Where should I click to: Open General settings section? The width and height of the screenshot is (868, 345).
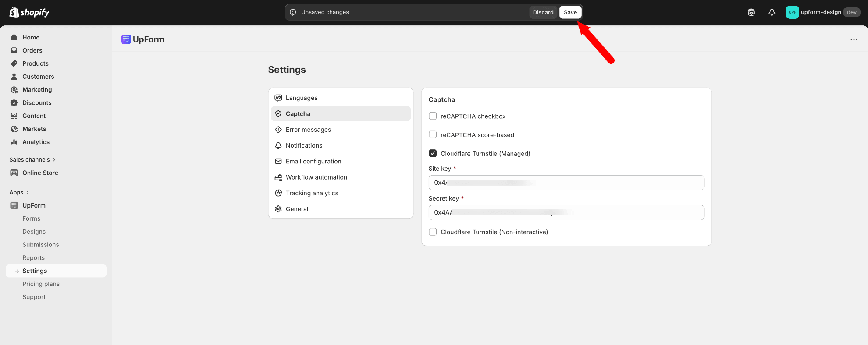tap(341, 209)
